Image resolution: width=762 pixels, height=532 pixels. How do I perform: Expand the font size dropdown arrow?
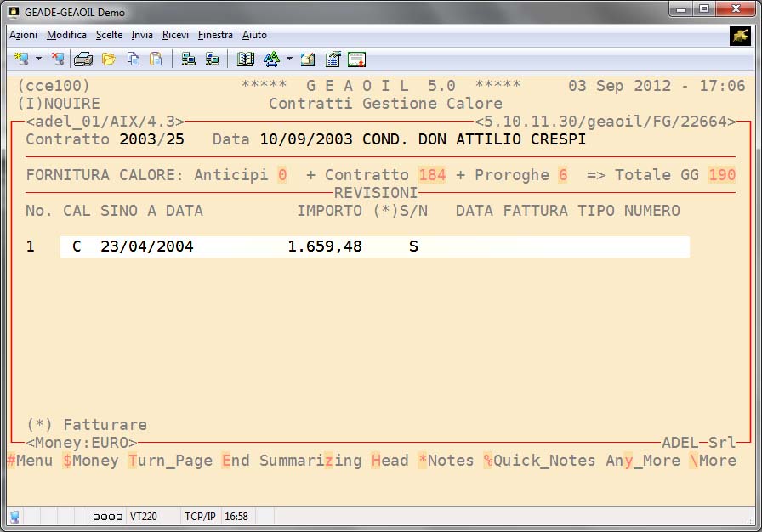coord(289,59)
